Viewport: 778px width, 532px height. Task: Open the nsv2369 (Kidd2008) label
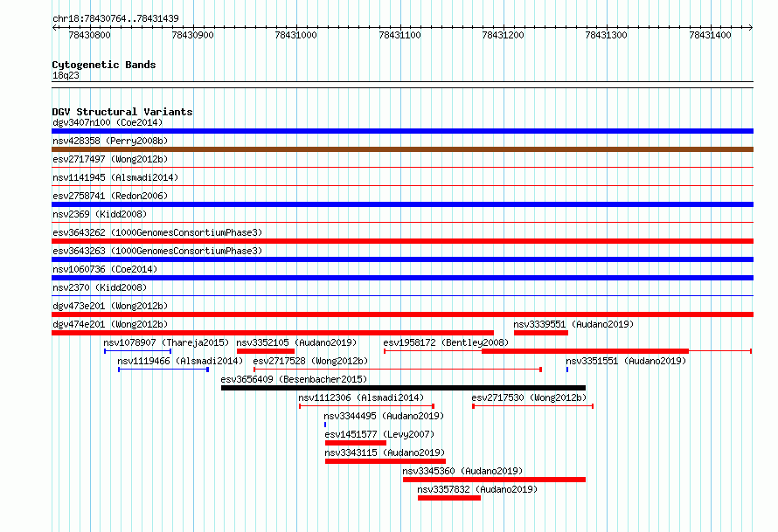[100, 214]
